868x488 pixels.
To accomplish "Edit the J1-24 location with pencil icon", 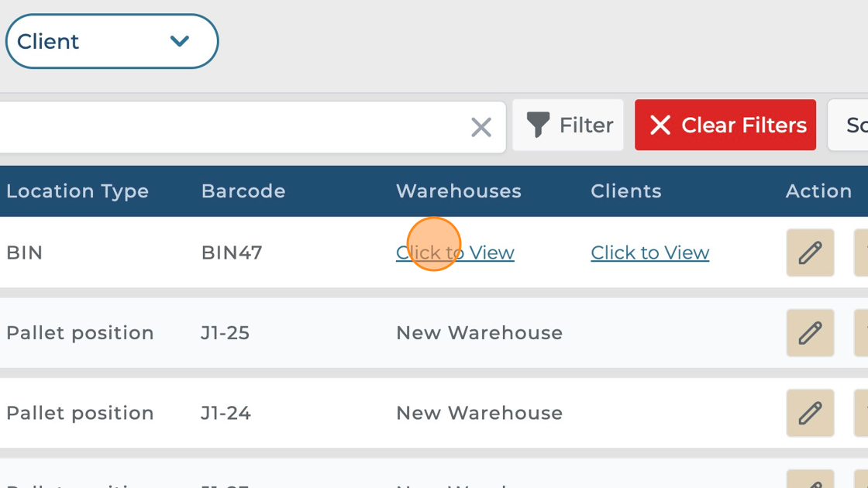I will click(810, 413).
